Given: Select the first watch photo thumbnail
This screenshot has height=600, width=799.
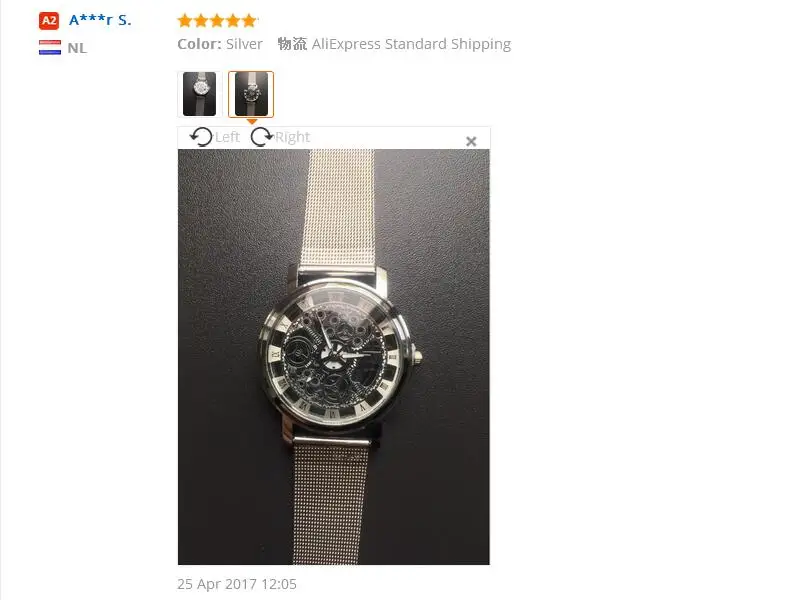Looking at the screenshot, I should click(199, 94).
